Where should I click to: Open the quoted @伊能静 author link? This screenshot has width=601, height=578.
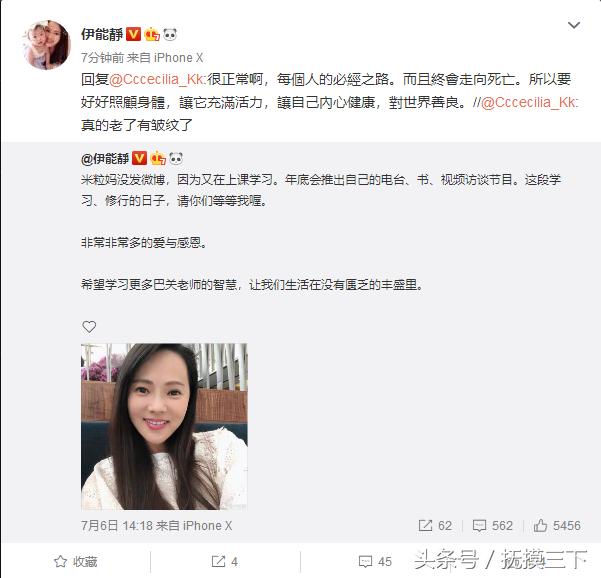tap(105, 158)
